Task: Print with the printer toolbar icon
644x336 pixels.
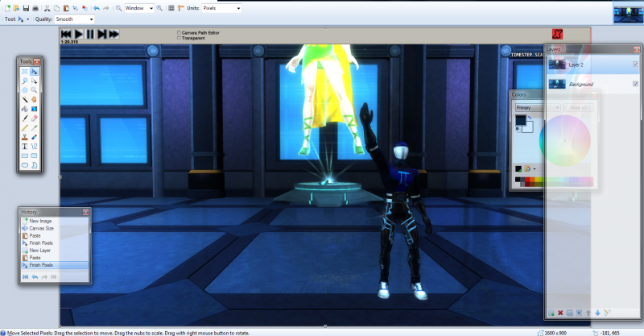Action: coord(35,8)
